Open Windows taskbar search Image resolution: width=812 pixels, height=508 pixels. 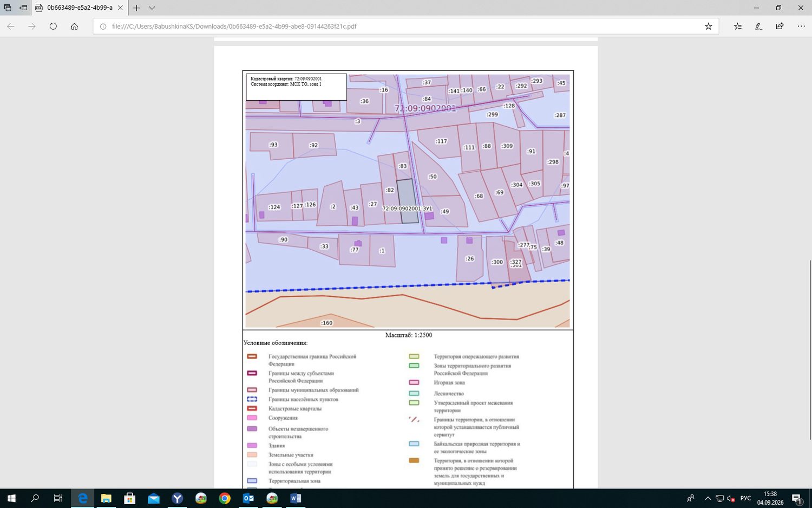[x=35, y=498]
